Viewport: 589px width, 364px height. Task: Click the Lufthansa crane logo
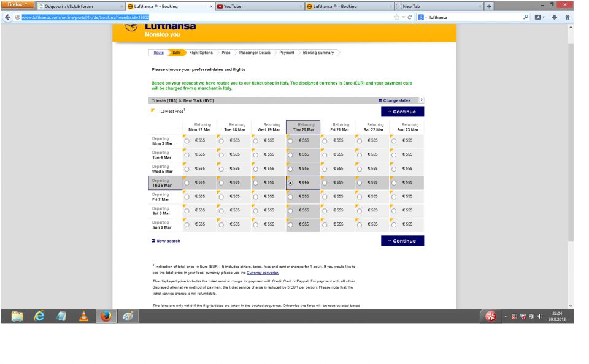point(131,27)
